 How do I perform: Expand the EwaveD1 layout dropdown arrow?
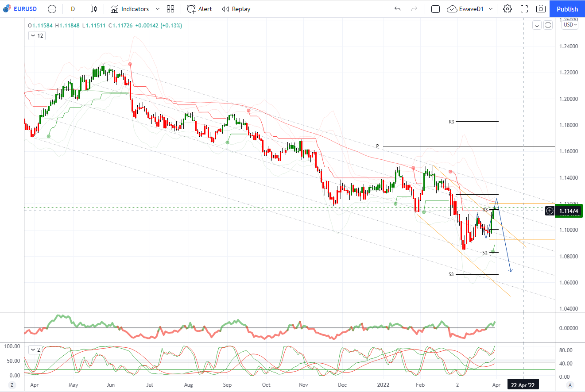491,9
